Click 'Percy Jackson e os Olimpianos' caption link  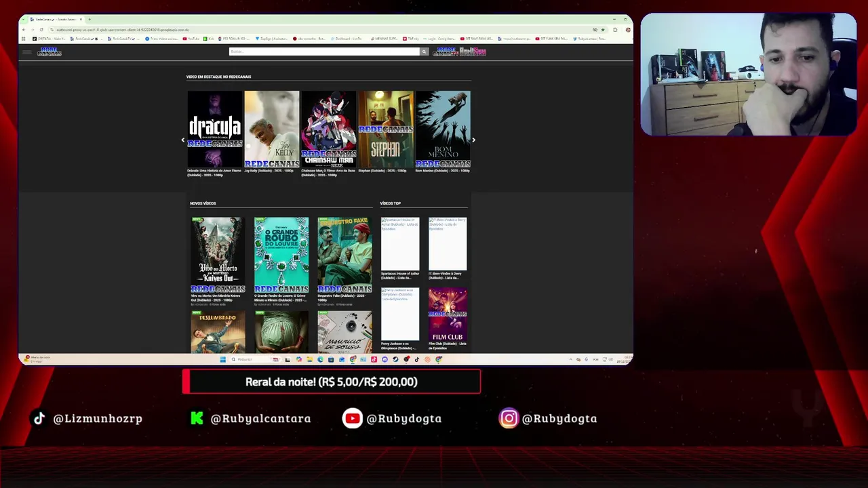[x=400, y=346]
